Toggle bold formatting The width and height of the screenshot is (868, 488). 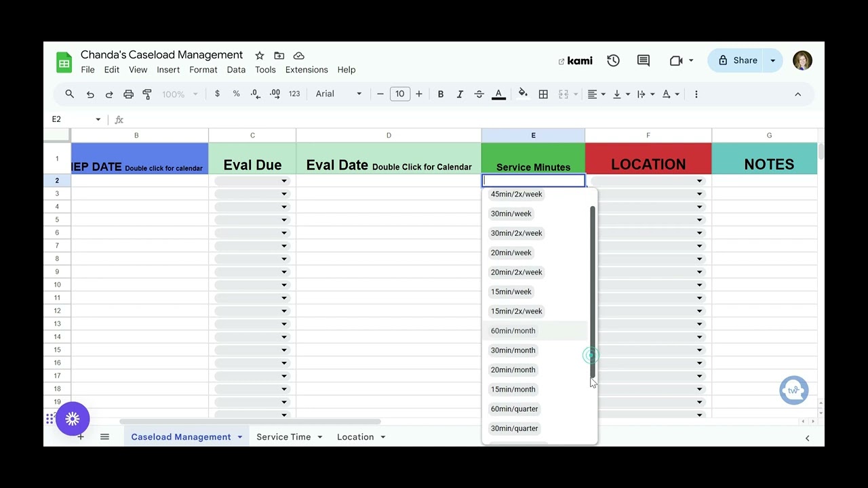point(441,94)
